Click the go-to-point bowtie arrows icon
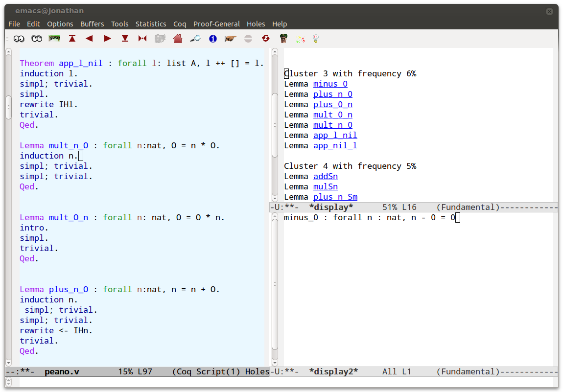Image resolution: width=563 pixels, height=392 pixels. pyautogui.click(x=142, y=38)
